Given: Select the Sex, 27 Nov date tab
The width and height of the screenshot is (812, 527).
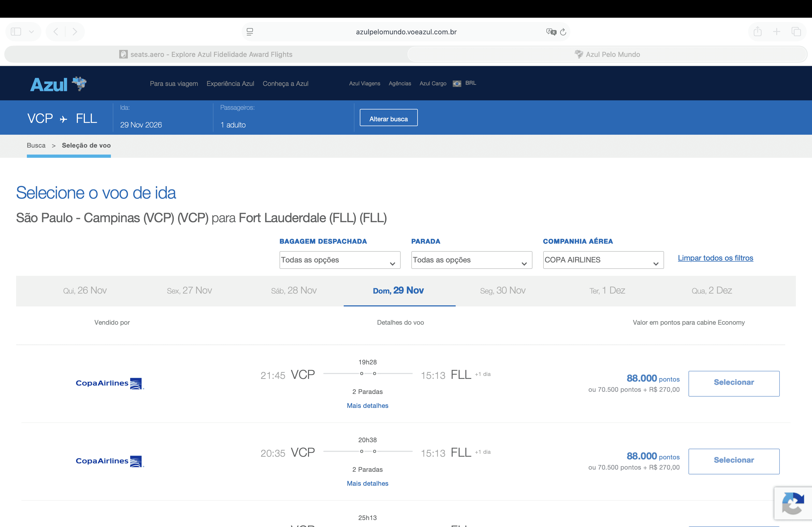Looking at the screenshot, I should tap(189, 290).
